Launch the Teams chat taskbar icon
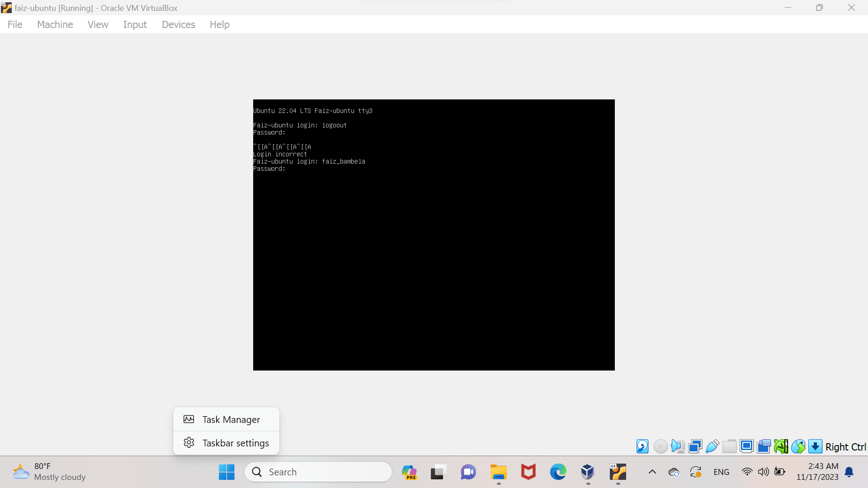 click(x=468, y=472)
